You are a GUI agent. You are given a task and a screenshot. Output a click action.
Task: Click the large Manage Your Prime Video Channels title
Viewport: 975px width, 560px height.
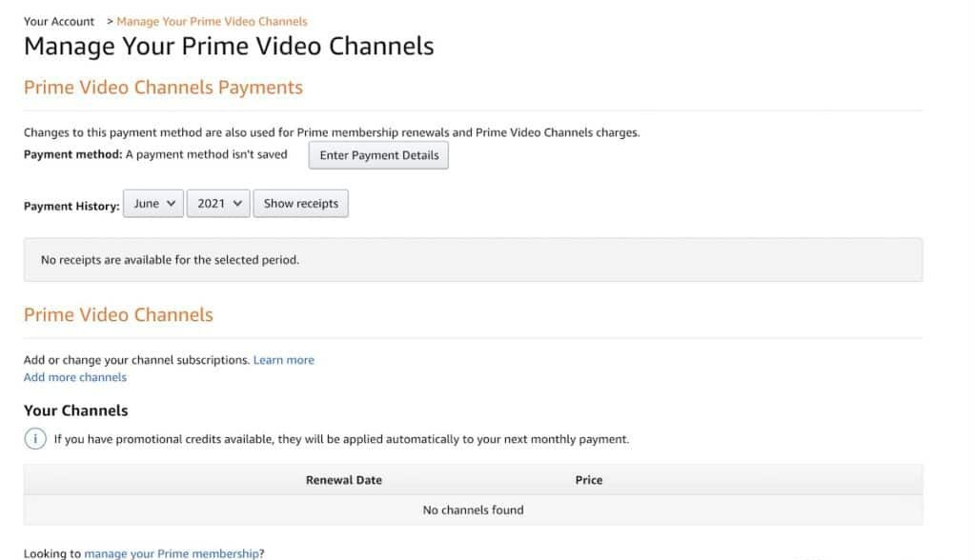click(229, 46)
